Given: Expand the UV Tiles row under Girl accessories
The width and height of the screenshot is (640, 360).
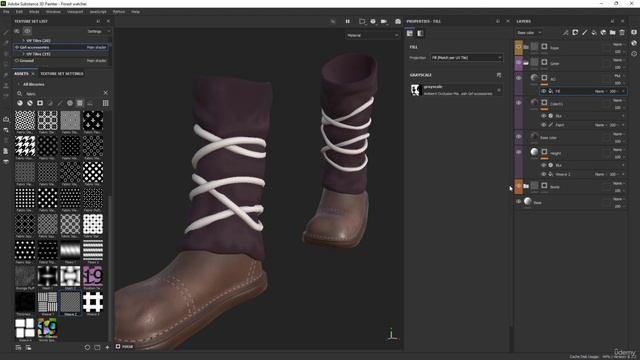Looking at the screenshot, I should click(x=23, y=54).
